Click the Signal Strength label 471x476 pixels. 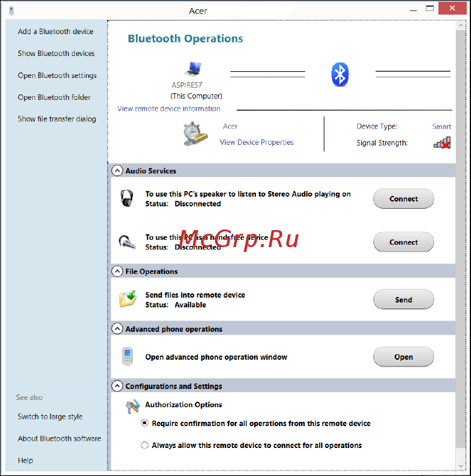pyautogui.click(x=382, y=142)
